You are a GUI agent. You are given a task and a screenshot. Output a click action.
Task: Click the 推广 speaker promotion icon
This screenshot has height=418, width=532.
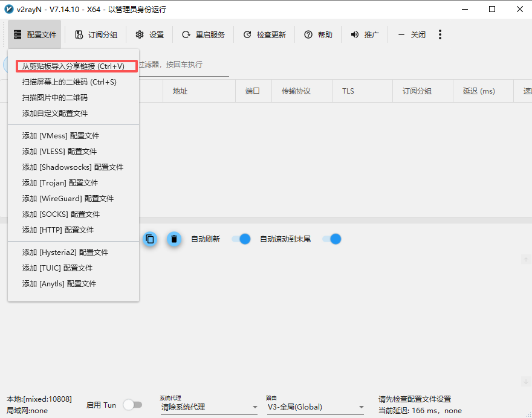coord(355,35)
